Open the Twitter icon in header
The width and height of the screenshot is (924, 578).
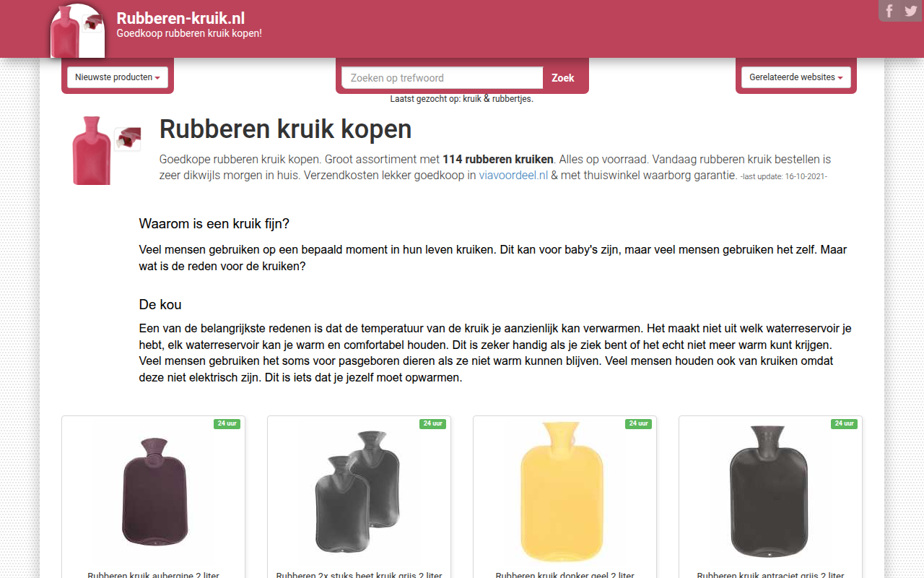coord(910,11)
